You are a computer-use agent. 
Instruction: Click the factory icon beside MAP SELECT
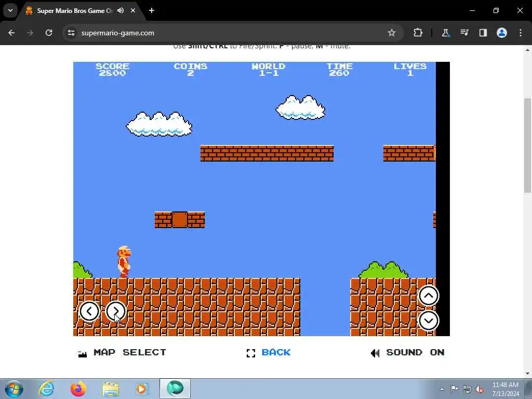[83, 354]
